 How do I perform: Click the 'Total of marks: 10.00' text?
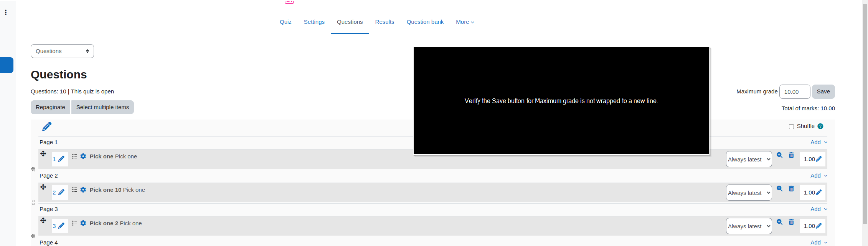click(x=808, y=108)
